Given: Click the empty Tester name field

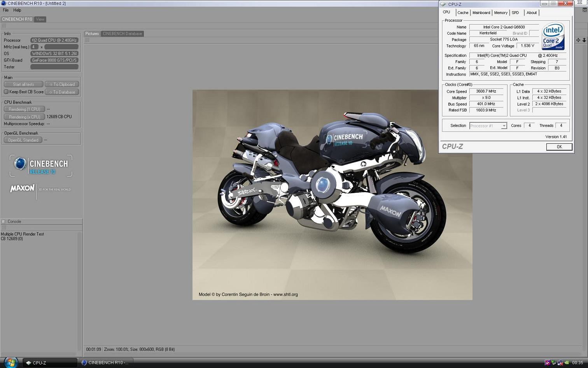Looking at the screenshot, I should [x=54, y=67].
